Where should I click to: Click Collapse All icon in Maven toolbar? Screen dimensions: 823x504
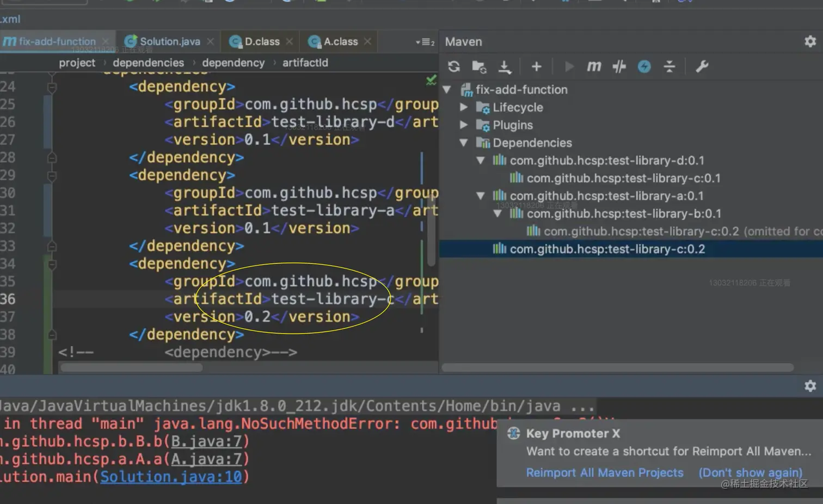(670, 66)
